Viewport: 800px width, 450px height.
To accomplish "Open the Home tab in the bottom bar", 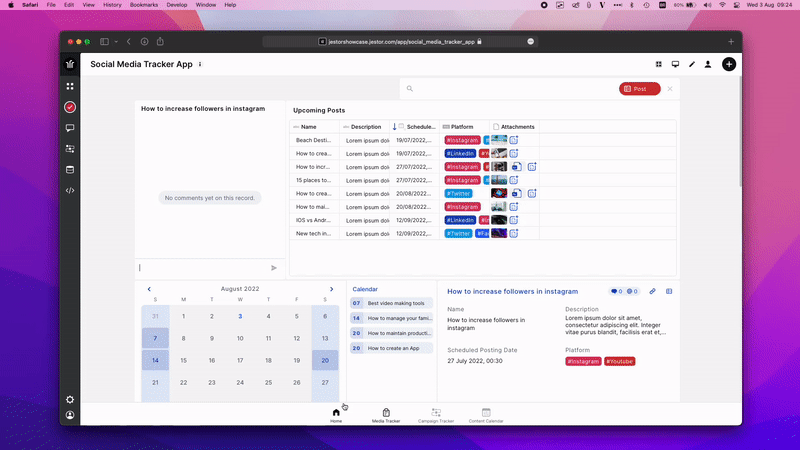I will click(336, 415).
